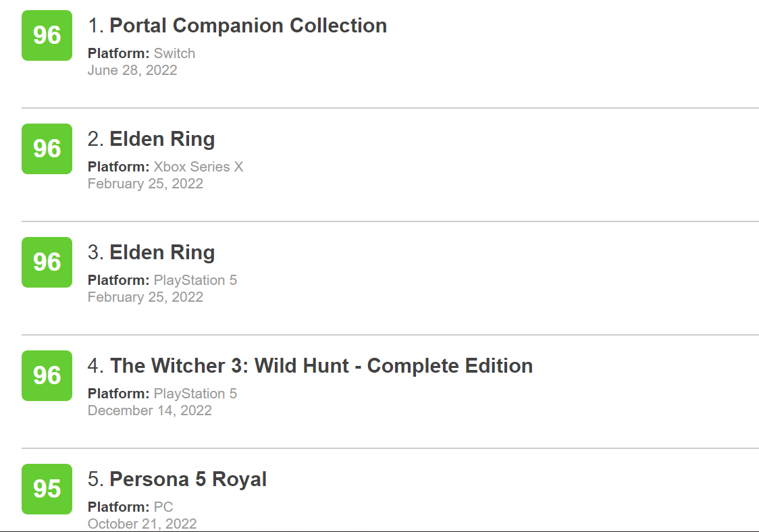
Task: Click February 25, 2022 date under PlayStation 5 Elden Ring
Action: point(145,297)
